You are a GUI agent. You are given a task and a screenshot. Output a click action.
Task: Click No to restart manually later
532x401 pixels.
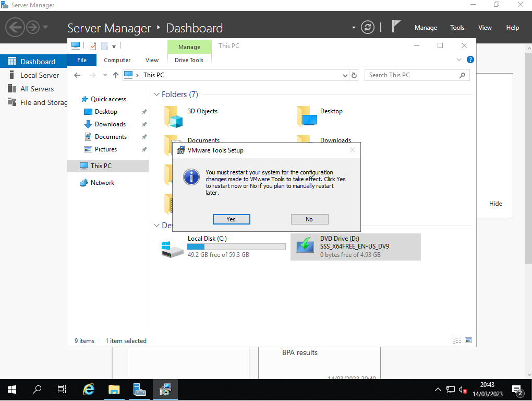(x=309, y=219)
